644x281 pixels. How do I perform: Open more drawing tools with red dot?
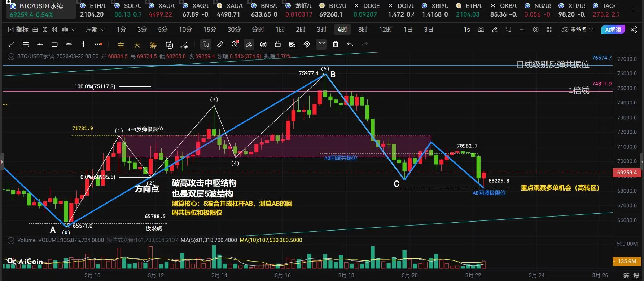[98, 44]
